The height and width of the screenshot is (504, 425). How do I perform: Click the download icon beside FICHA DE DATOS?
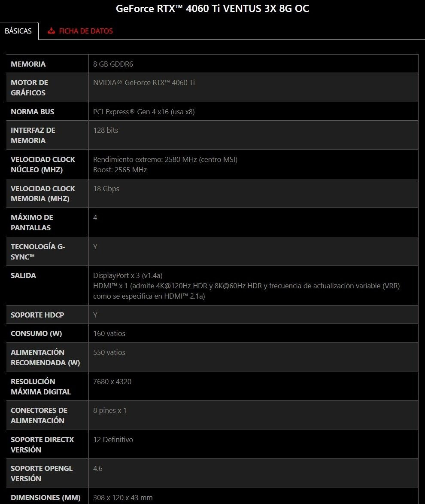tap(52, 31)
